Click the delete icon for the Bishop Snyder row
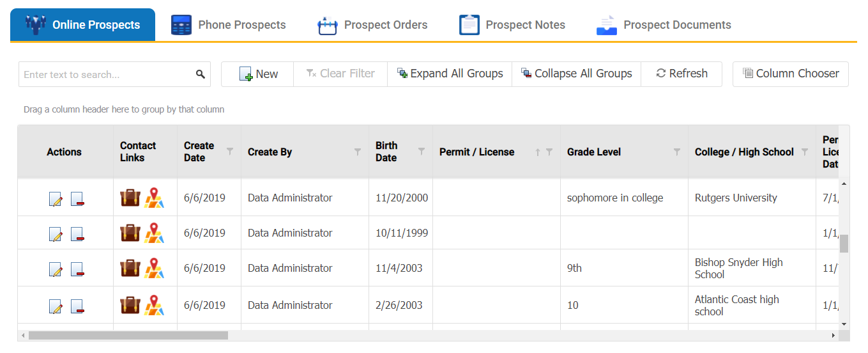This screenshot has width=868, height=353. (x=77, y=269)
